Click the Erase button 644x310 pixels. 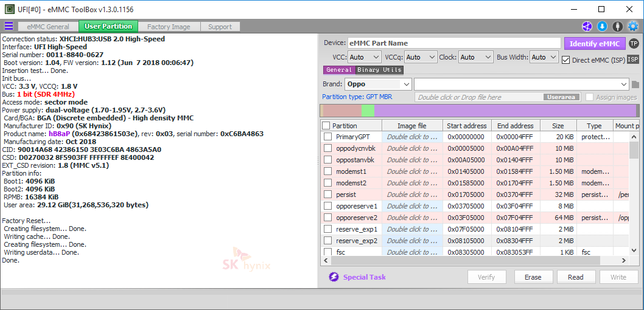tap(533, 277)
